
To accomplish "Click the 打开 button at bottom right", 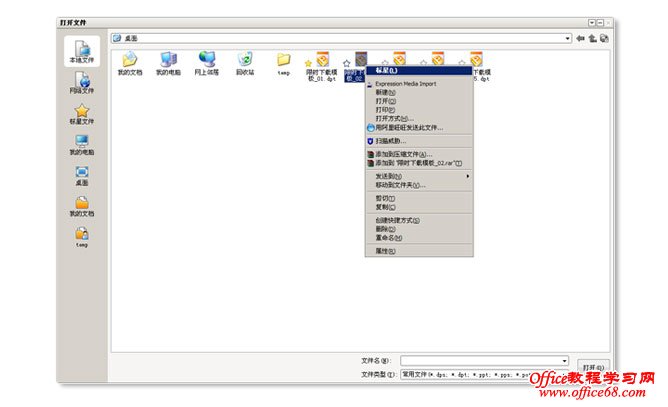I will tap(593, 367).
